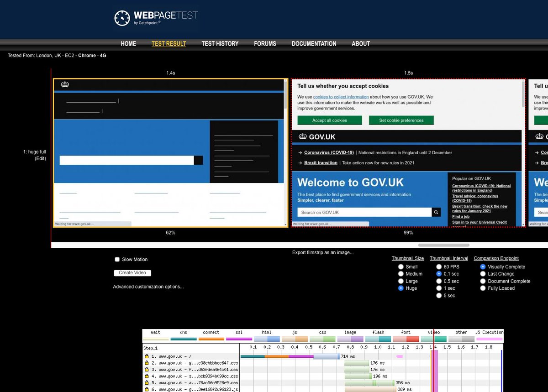548x392 pixels.
Task: Set thumbnail interval to 1 sec
Action: tap(439, 288)
